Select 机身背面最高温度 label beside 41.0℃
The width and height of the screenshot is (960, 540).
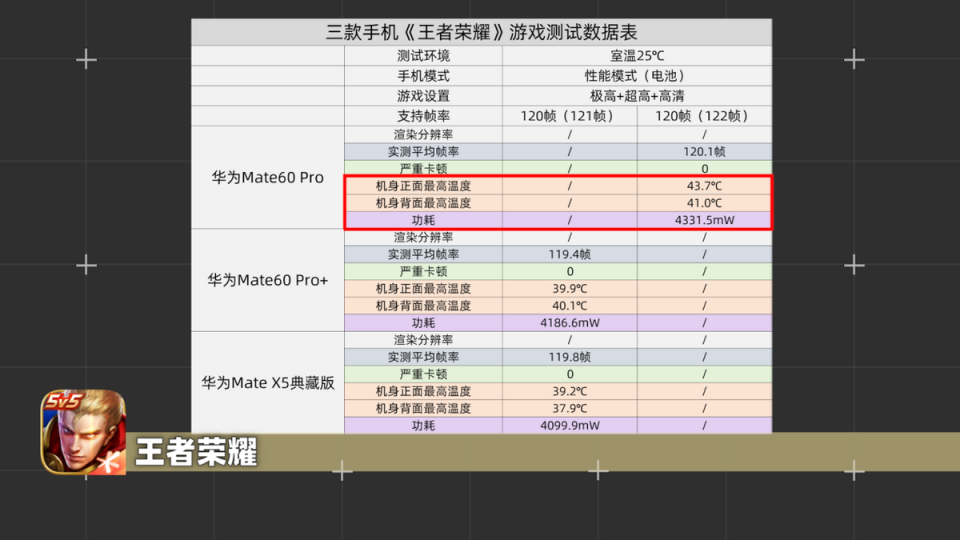pyautogui.click(x=423, y=203)
